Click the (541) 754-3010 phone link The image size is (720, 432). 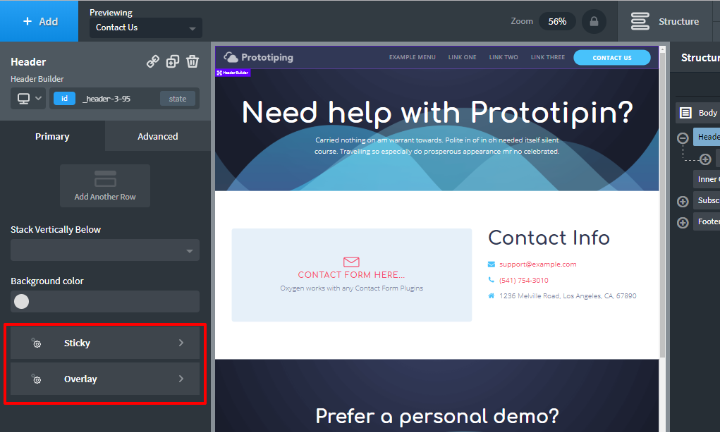point(523,281)
